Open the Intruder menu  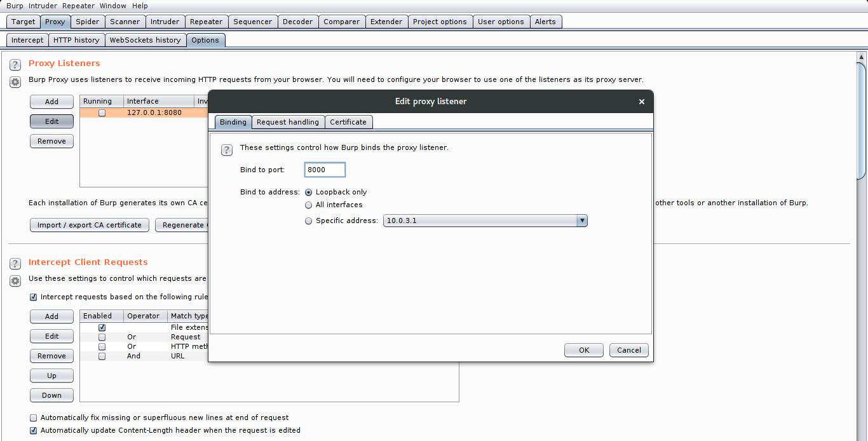click(x=43, y=6)
